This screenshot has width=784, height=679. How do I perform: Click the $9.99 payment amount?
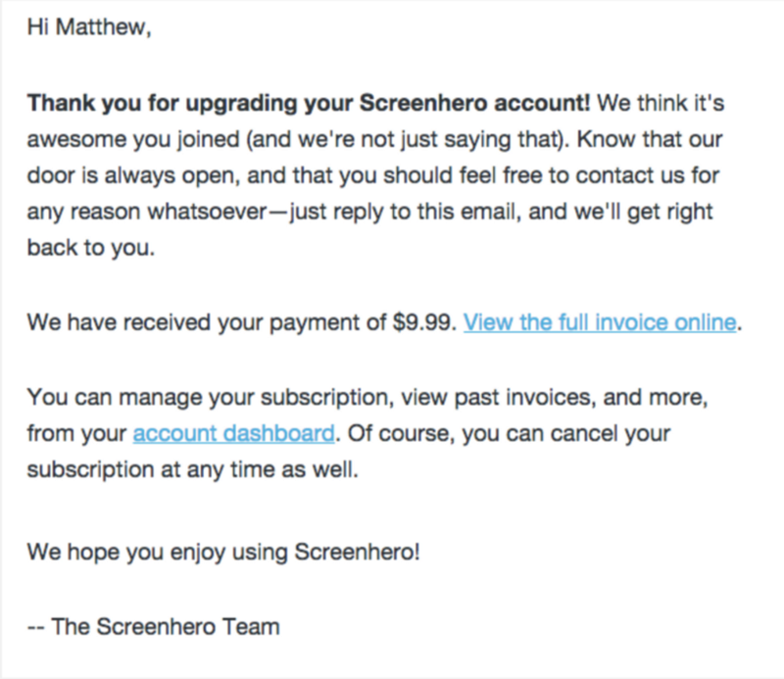pyautogui.click(x=424, y=322)
